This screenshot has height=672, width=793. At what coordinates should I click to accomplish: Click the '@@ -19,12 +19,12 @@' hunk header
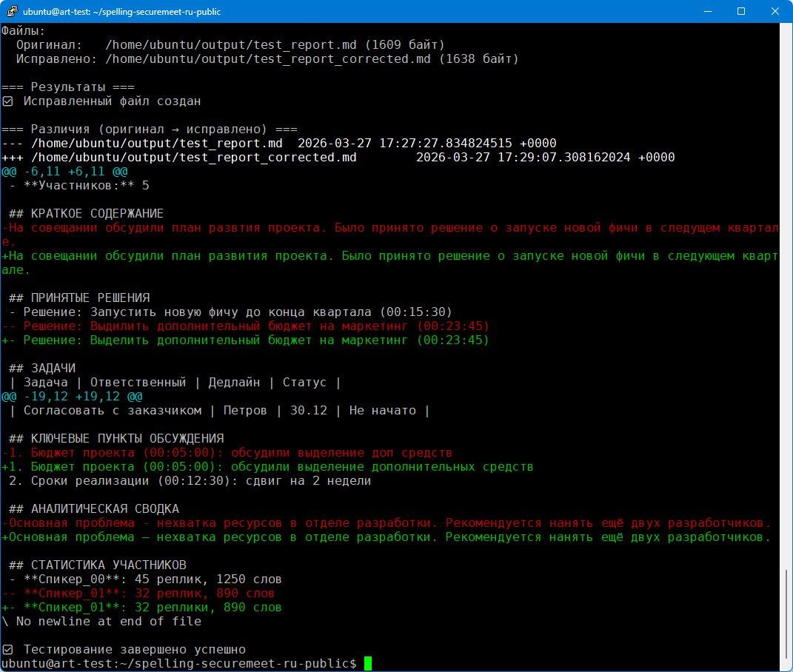coord(71,397)
